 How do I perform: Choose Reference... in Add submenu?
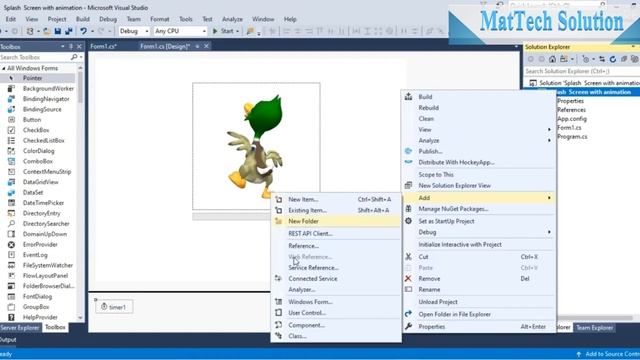303,246
